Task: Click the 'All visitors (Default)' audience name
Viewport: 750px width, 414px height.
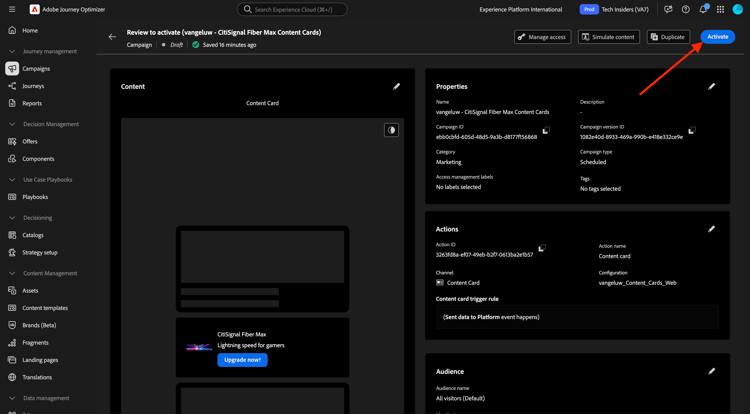Action: pos(460,398)
